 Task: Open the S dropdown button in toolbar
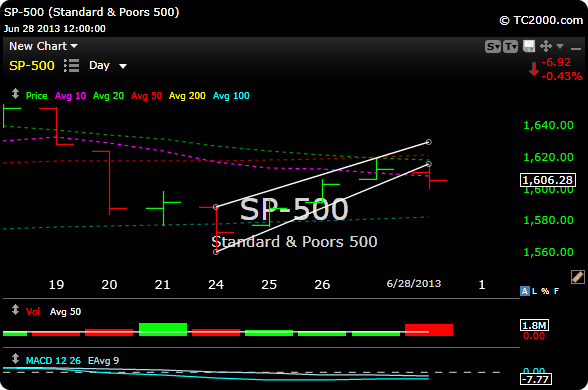click(493, 46)
